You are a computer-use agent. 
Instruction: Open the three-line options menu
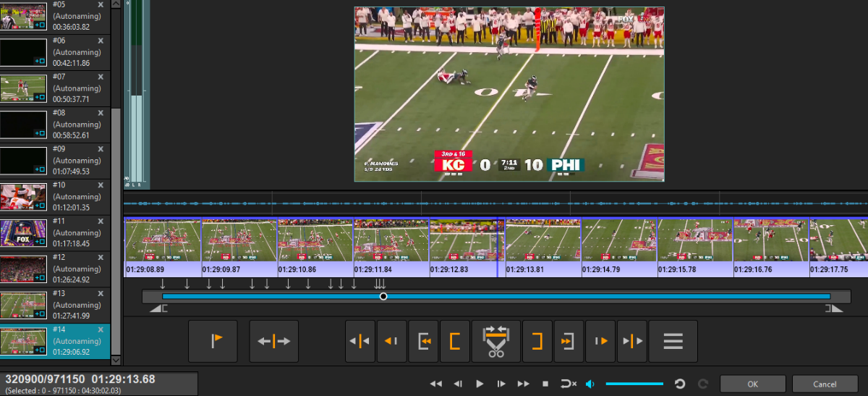pyautogui.click(x=673, y=341)
